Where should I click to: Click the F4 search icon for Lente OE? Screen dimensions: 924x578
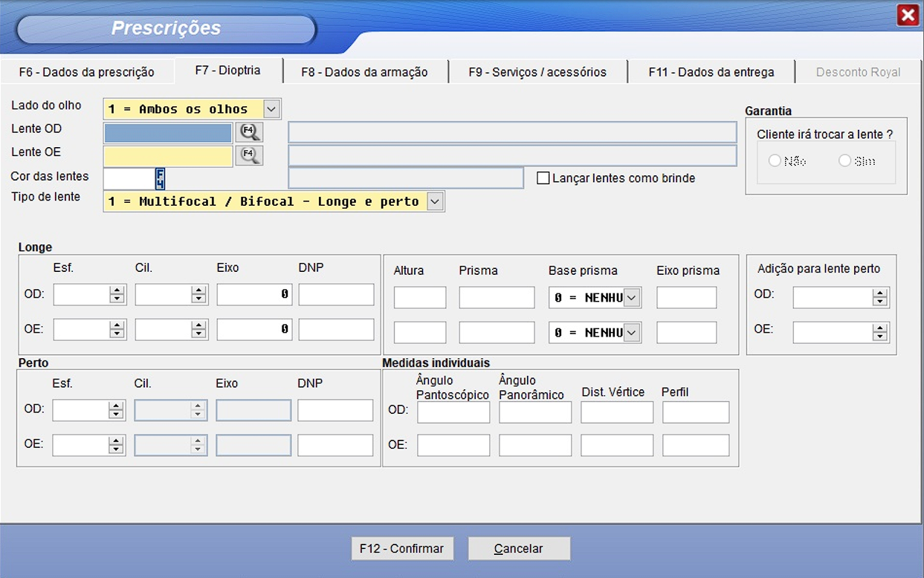click(x=249, y=155)
